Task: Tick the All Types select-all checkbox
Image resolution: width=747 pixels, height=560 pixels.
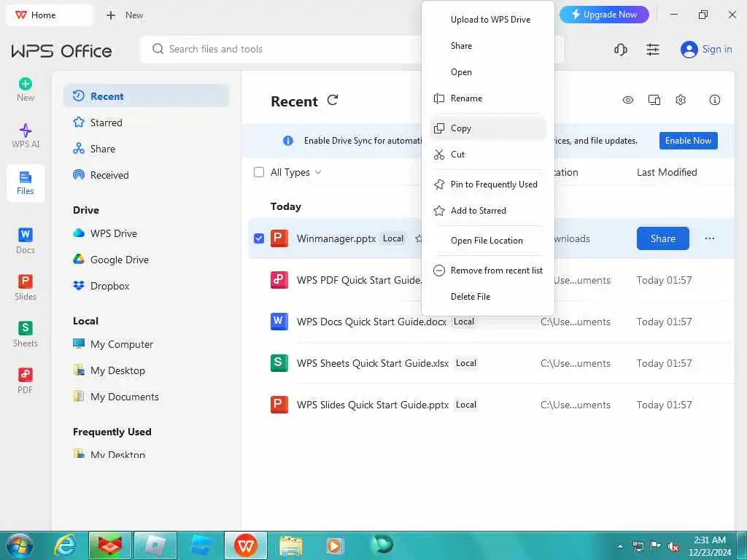Action: pos(259,172)
